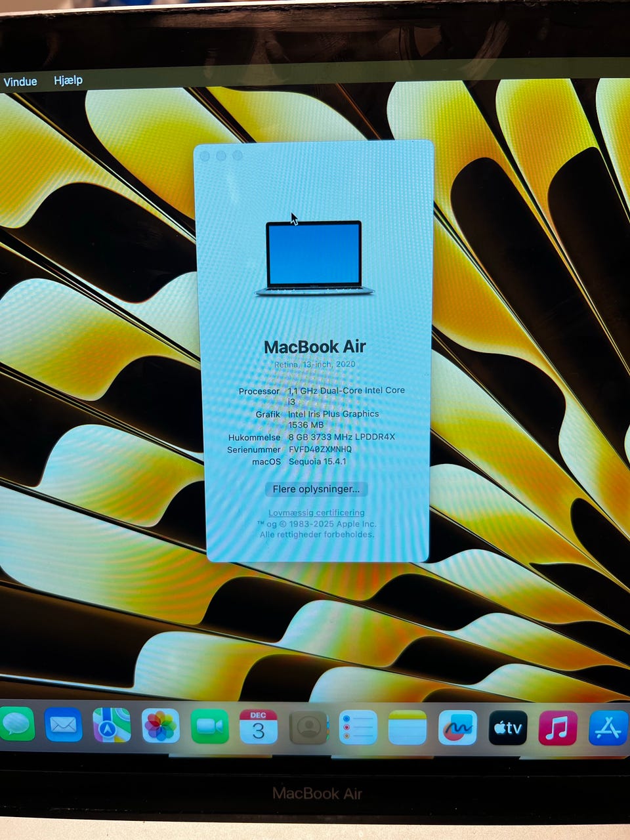Open the Photos app icon
The height and width of the screenshot is (840, 630).
tap(161, 726)
